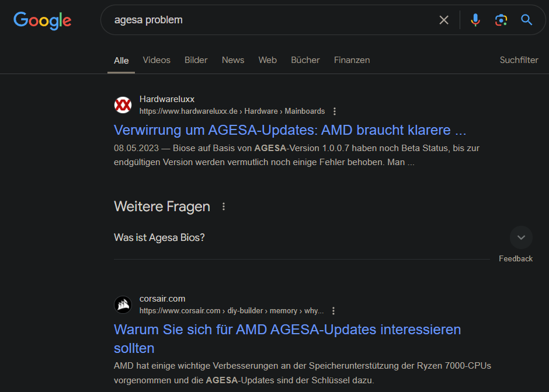The width and height of the screenshot is (549, 392).
Task: Click the Feedback link
Action: [515, 259]
